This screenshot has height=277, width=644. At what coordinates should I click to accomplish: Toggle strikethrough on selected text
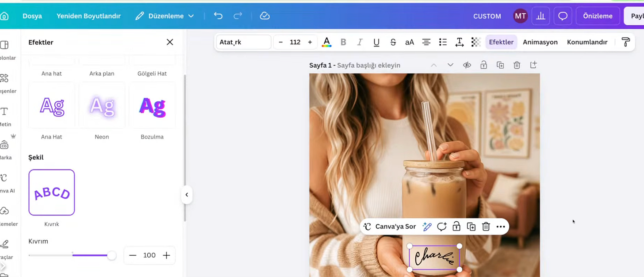coord(393,42)
